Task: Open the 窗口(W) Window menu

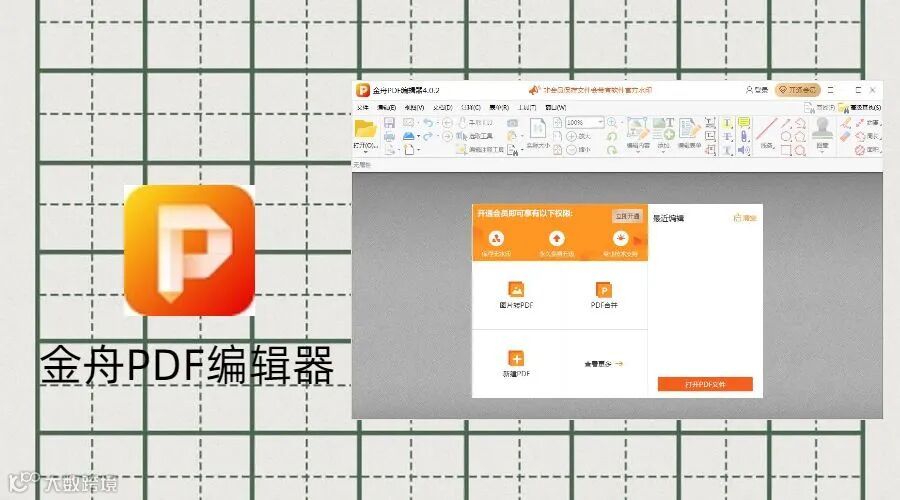Action: (556, 107)
